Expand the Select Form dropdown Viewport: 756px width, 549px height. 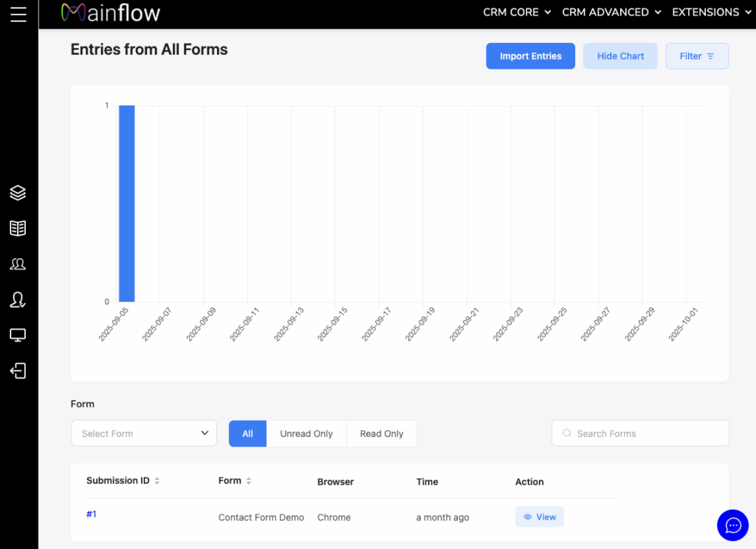(x=144, y=434)
